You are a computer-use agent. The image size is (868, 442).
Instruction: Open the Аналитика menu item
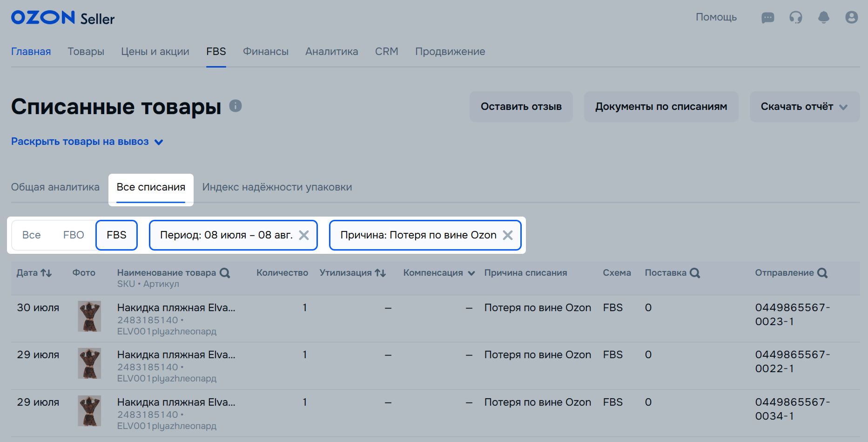[332, 52]
